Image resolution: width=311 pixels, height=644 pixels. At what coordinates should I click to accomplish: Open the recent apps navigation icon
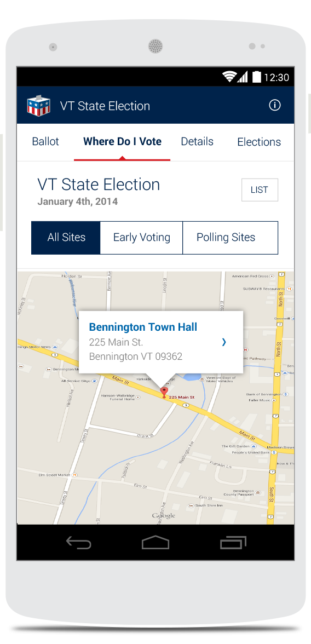tap(233, 543)
